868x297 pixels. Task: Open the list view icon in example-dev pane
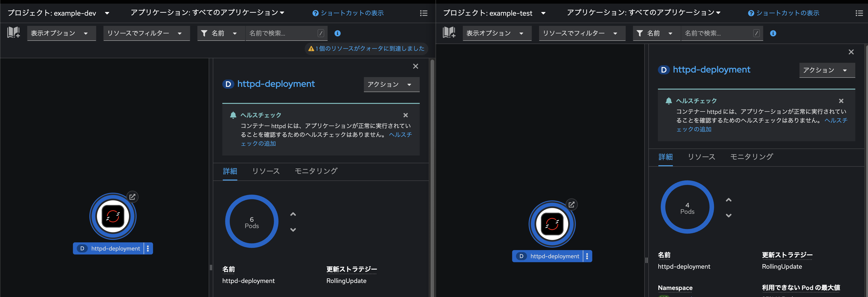pos(424,13)
